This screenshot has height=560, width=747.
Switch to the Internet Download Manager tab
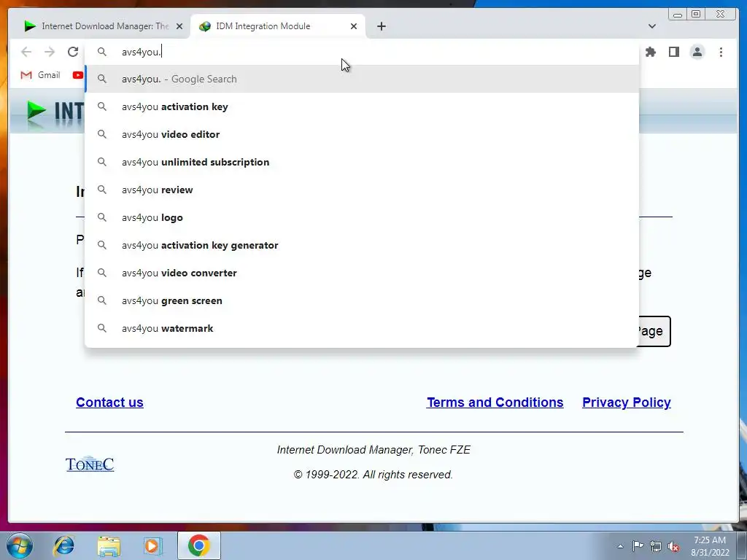(x=102, y=26)
